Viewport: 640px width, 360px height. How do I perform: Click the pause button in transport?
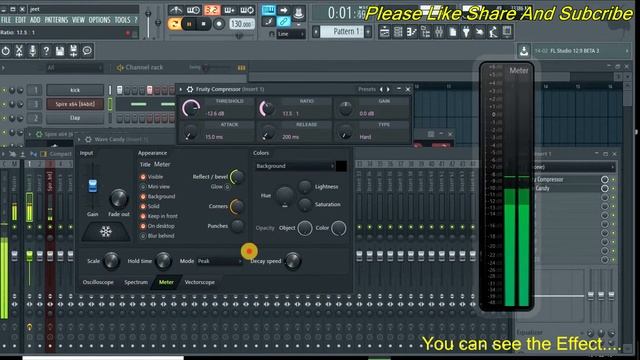(189, 24)
